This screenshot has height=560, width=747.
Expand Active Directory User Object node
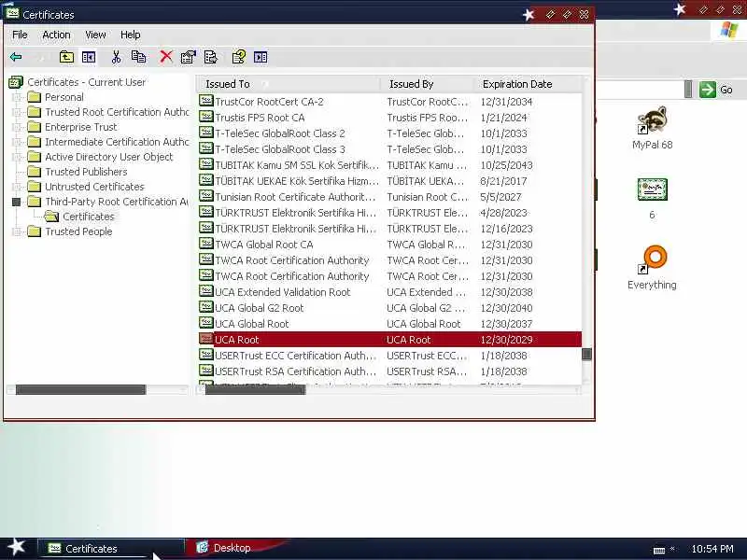pyautogui.click(x=17, y=157)
